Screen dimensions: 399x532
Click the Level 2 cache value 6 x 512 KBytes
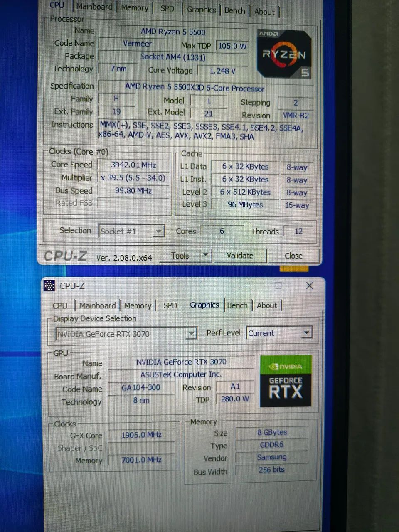[x=245, y=192]
